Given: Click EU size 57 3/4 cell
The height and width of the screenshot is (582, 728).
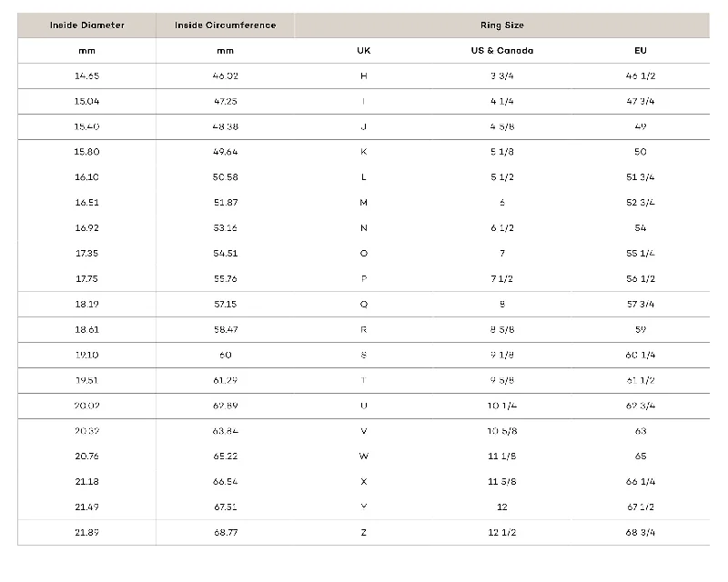Looking at the screenshot, I should pyautogui.click(x=641, y=305).
